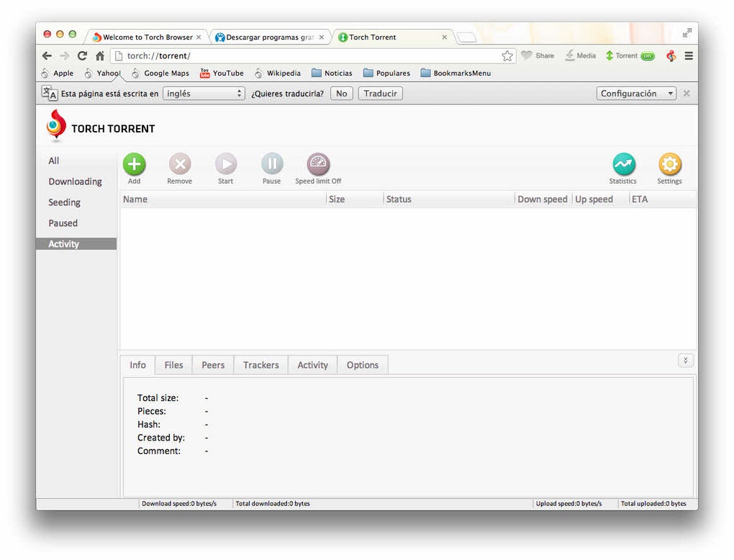
Task: Open the Configuración dropdown
Action: point(636,93)
